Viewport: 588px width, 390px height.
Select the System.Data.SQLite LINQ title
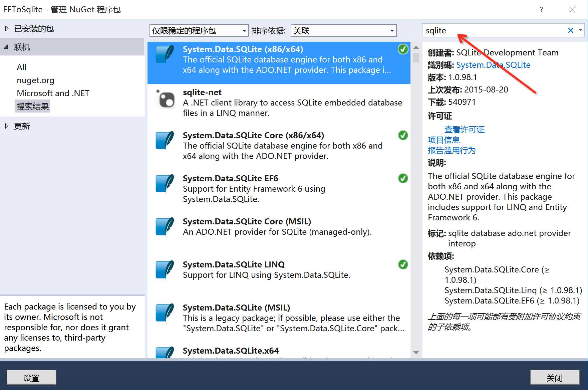click(234, 264)
